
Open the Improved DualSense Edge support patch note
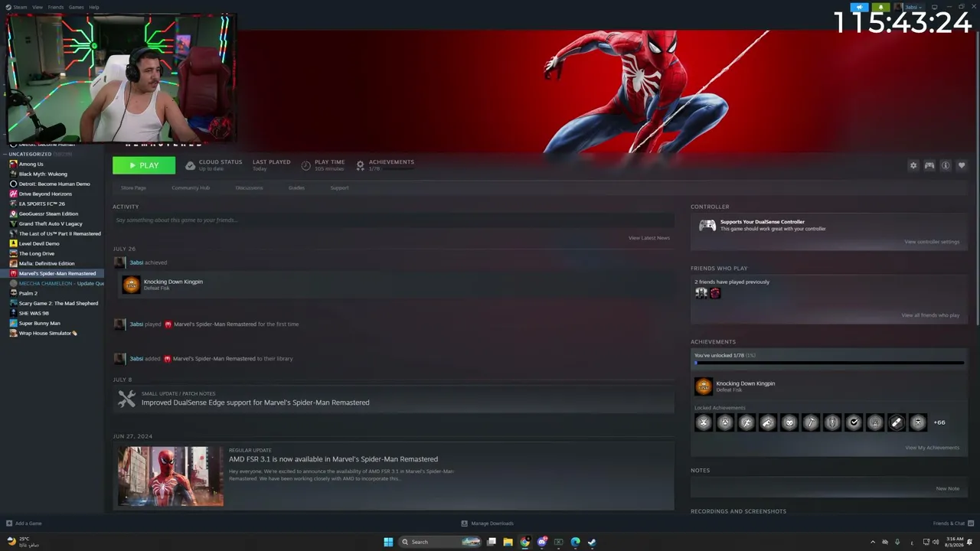click(x=255, y=403)
